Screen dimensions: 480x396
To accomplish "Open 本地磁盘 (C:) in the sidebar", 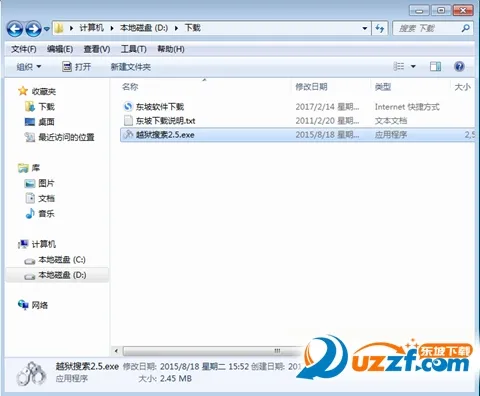I will click(x=62, y=260).
